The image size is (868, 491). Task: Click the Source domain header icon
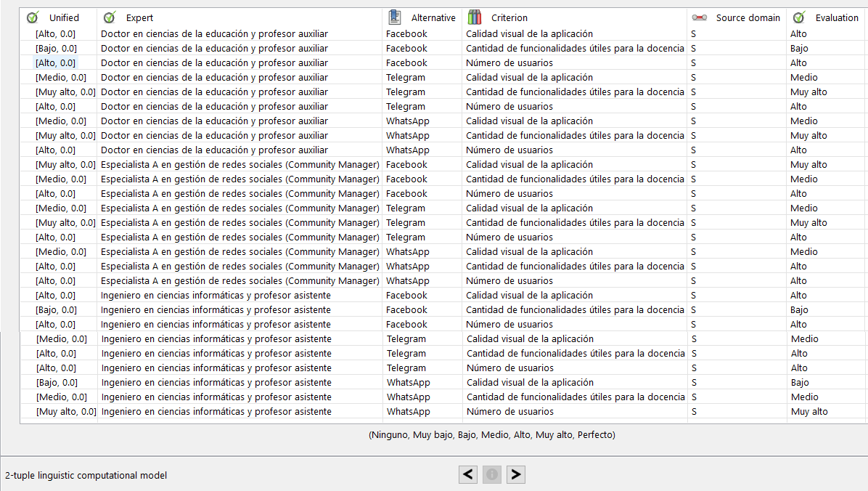pos(699,17)
